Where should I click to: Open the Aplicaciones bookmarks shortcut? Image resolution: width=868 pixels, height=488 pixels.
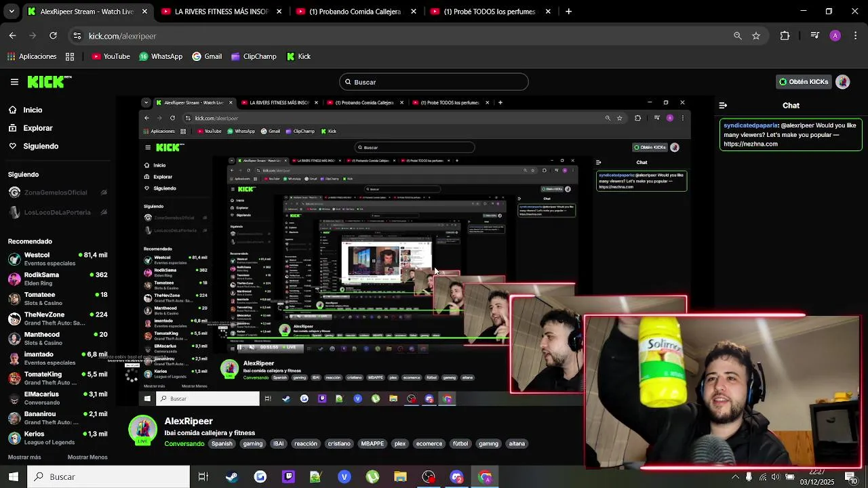[x=31, y=56]
